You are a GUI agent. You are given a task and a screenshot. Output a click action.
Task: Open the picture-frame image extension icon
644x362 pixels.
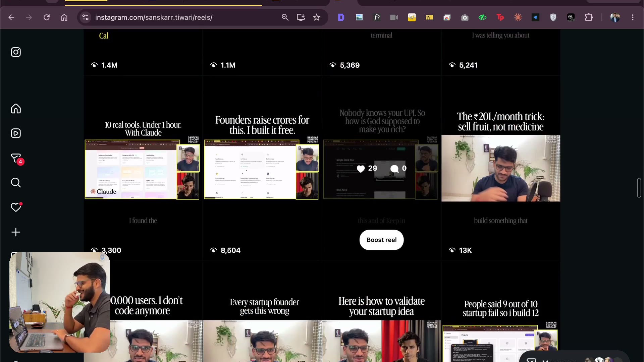click(359, 17)
